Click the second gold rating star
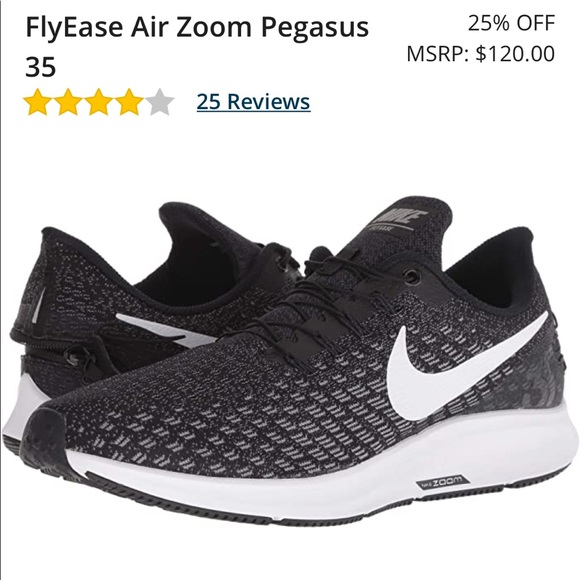 click(x=68, y=102)
